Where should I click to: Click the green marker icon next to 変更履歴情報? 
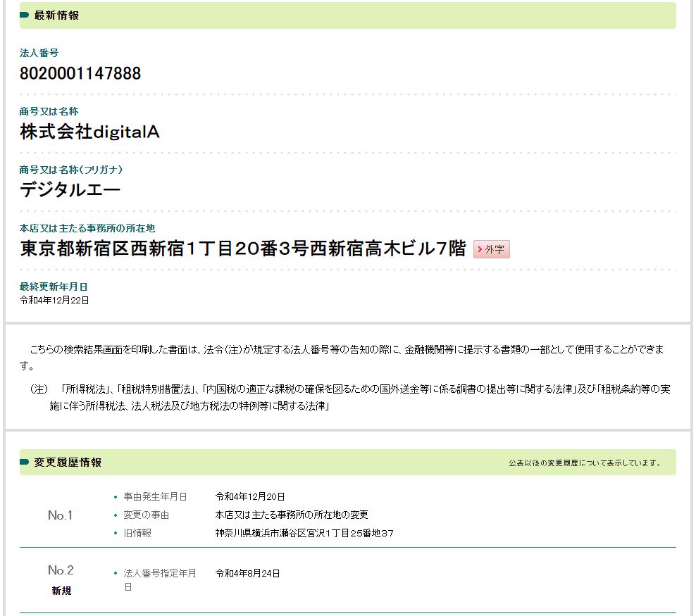coord(25,463)
